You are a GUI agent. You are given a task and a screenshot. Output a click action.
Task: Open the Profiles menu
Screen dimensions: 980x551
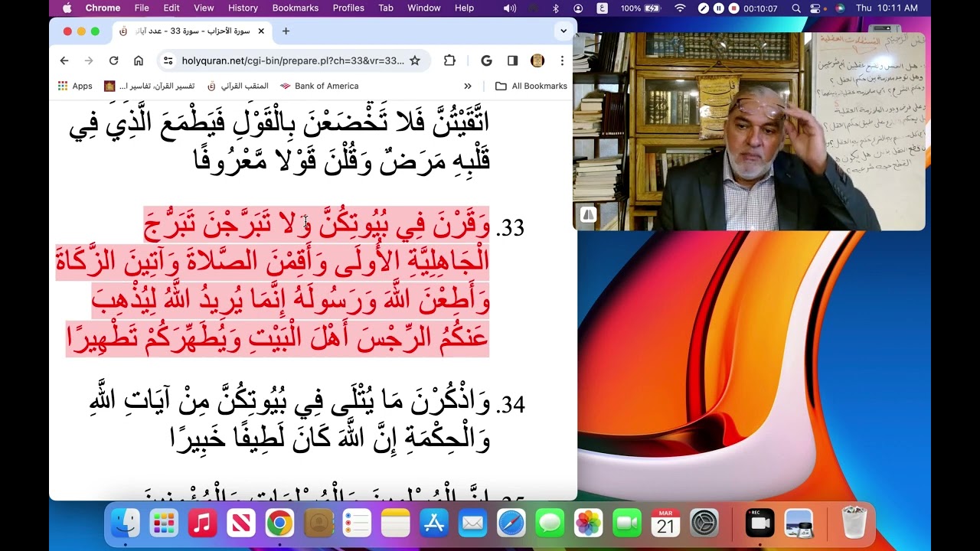click(x=348, y=8)
